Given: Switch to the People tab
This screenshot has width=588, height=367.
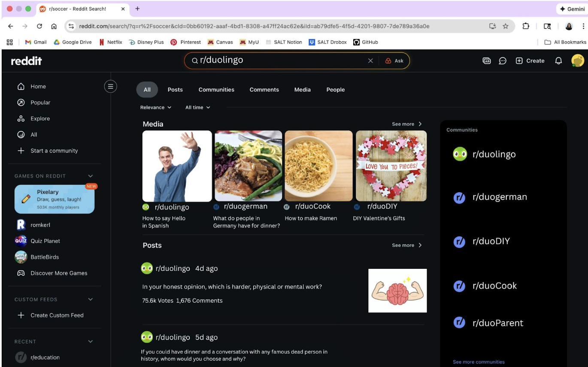Looking at the screenshot, I should click(336, 90).
